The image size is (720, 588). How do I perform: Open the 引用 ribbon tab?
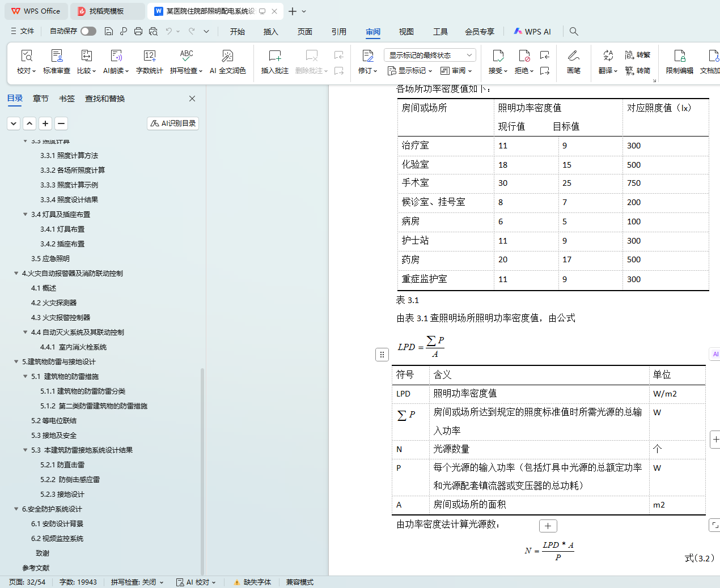pos(339,32)
